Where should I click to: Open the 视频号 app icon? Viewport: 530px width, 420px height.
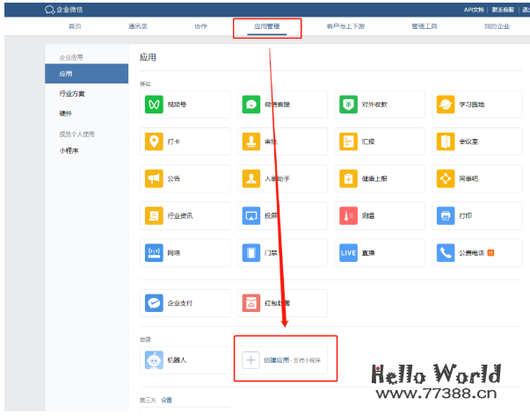tap(154, 105)
